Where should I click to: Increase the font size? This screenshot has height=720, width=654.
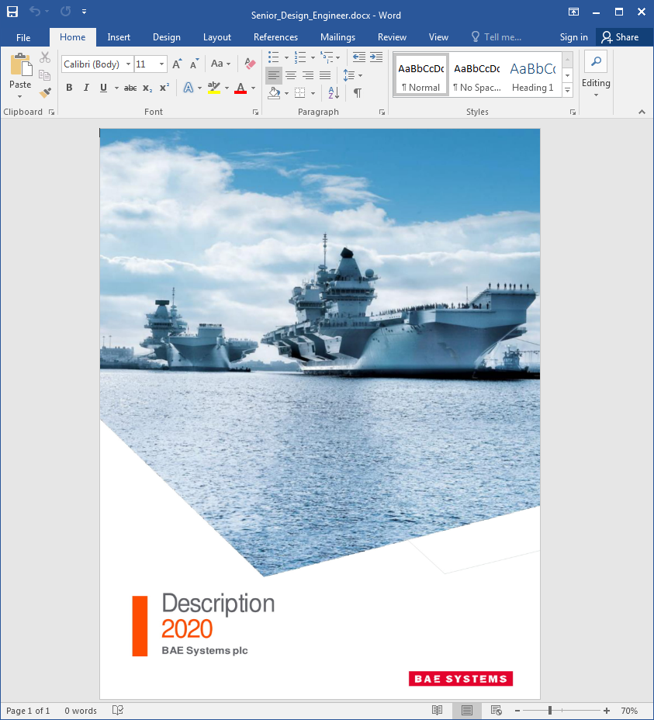point(177,64)
